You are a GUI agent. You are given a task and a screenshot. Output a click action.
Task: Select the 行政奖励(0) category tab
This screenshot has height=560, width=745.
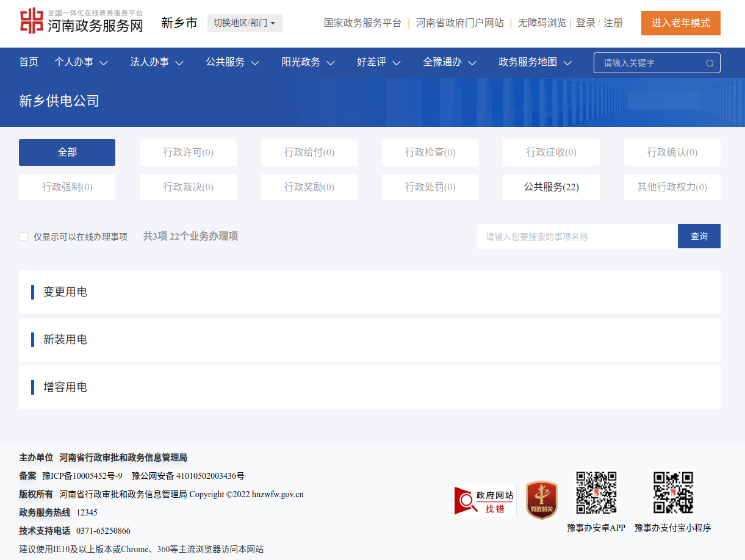[309, 187]
